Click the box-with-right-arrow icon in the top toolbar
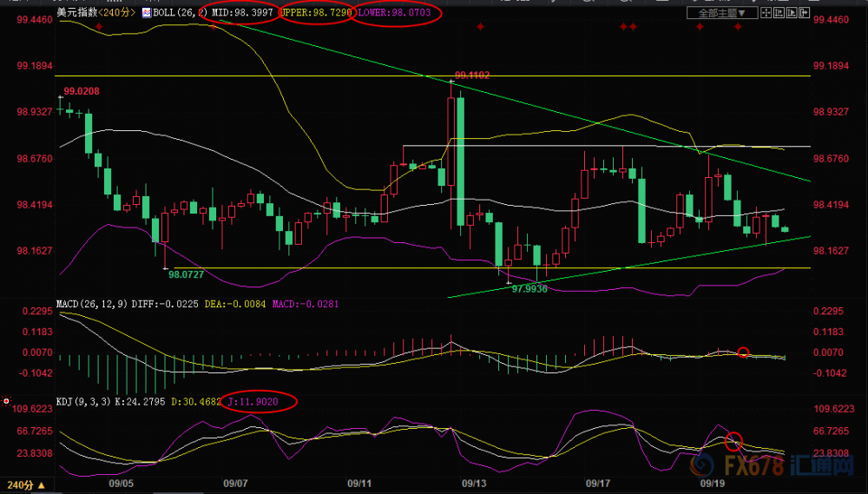This screenshot has width=868, height=494. [x=805, y=12]
